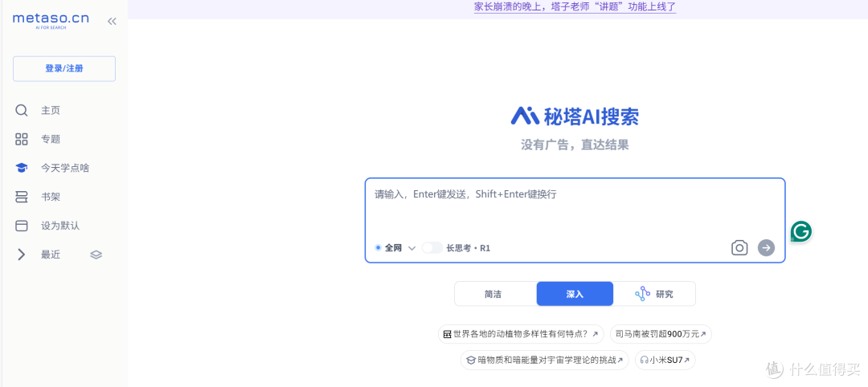Viewport: 868px width, 387px height.
Task: Open 书架 bookshelf icon in sidebar
Action: click(x=21, y=197)
